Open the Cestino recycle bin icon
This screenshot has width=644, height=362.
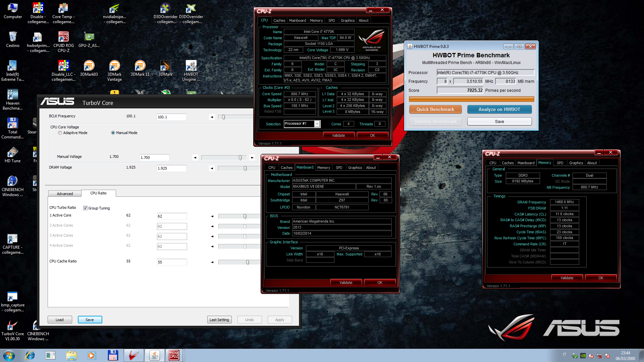tap(13, 40)
